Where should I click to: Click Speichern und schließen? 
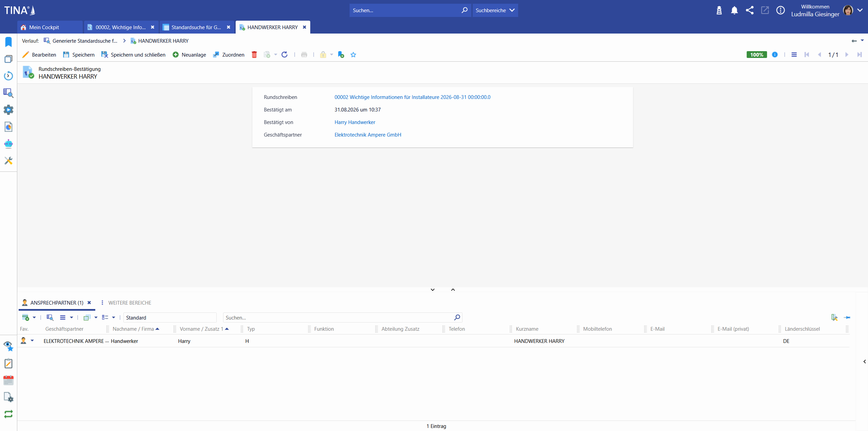coord(133,55)
